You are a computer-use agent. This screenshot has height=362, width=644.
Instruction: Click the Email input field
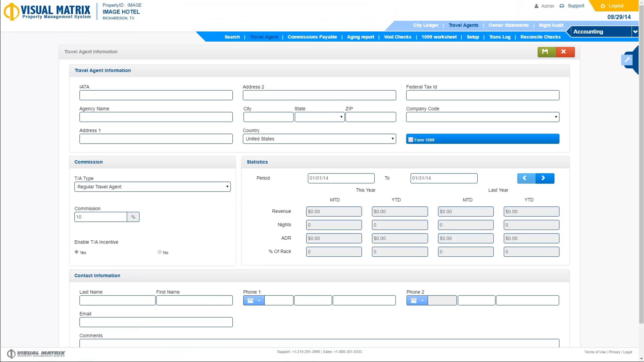click(156, 322)
